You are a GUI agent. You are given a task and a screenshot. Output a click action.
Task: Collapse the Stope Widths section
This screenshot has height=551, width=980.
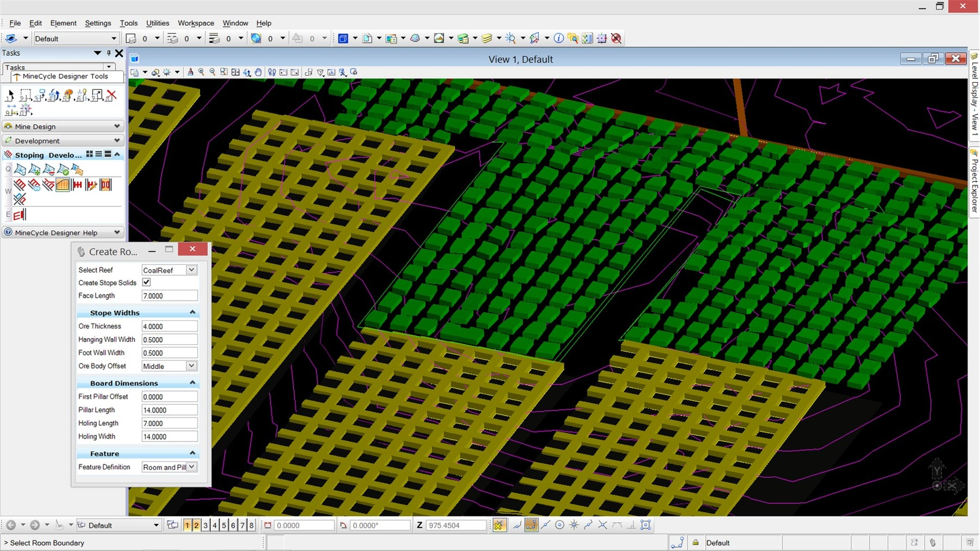pos(192,312)
